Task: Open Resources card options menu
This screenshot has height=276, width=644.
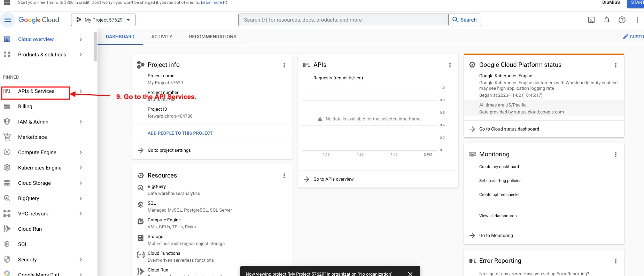Action: coord(284,176)
